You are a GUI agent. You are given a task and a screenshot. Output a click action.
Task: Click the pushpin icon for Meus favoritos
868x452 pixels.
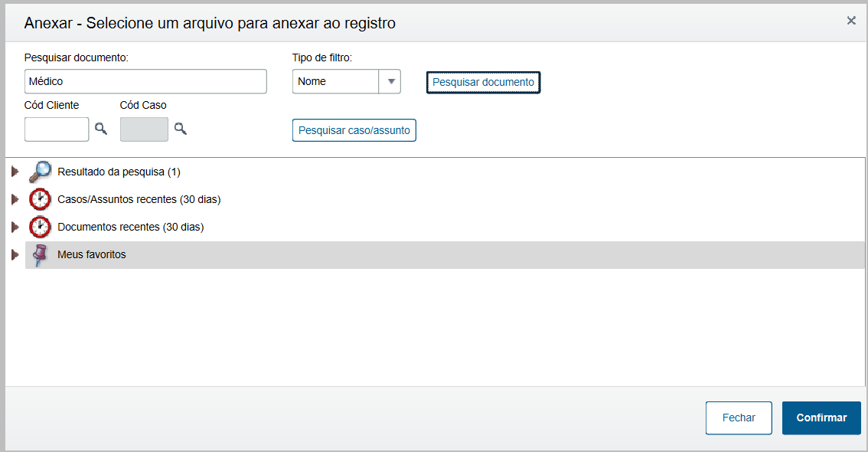click(x=41, y=254)
